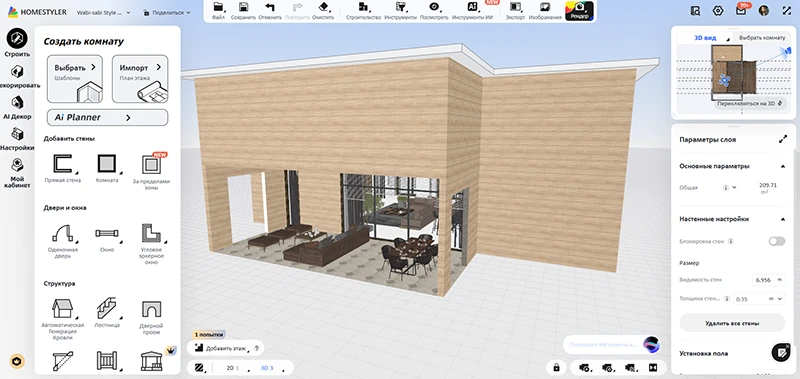Expand the Параметры слоя panel with the arrows icon
Image resolution: width=800 pixels, height=379 pixels.
[x=783, y=139]
